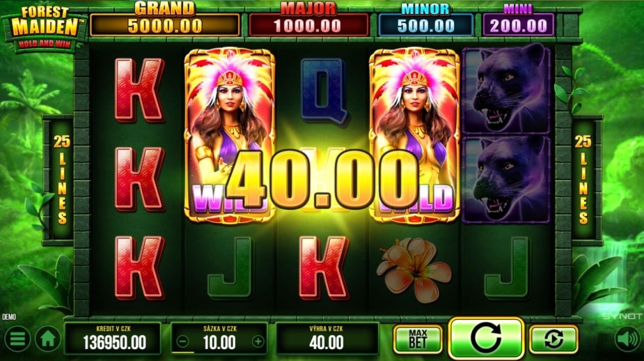Click the right 25 LINES indicator
644x361 pixels.
(583, 180)
